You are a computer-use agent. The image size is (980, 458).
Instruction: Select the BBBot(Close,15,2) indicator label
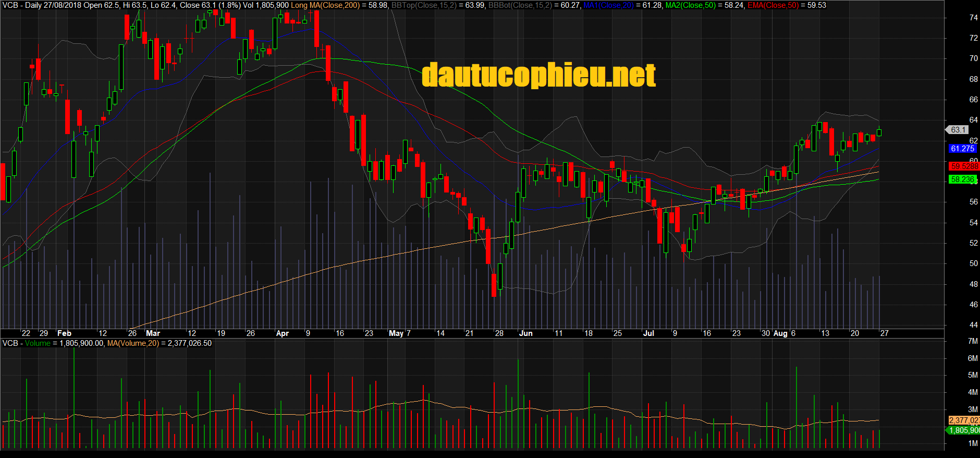(520, 5)
